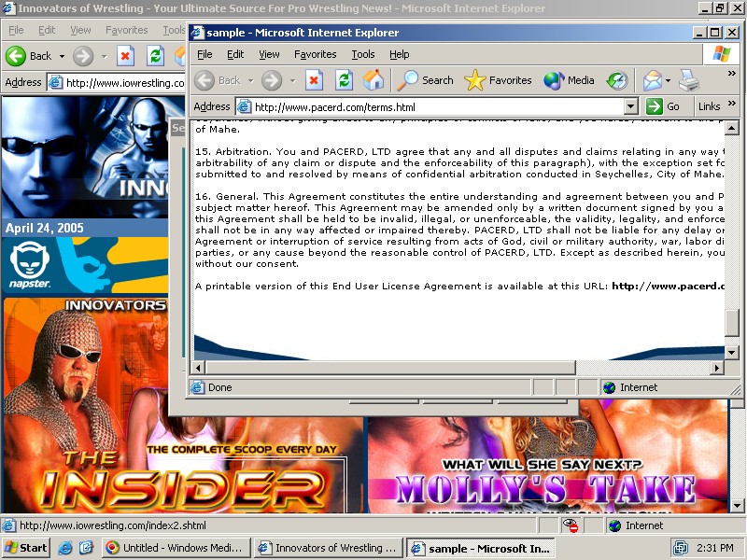Open Search pane in sample window

(x=426, y=80)
